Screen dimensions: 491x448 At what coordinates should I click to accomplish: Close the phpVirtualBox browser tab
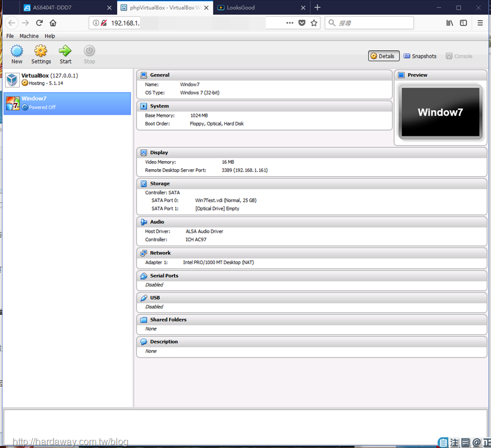tap(206, 8)
